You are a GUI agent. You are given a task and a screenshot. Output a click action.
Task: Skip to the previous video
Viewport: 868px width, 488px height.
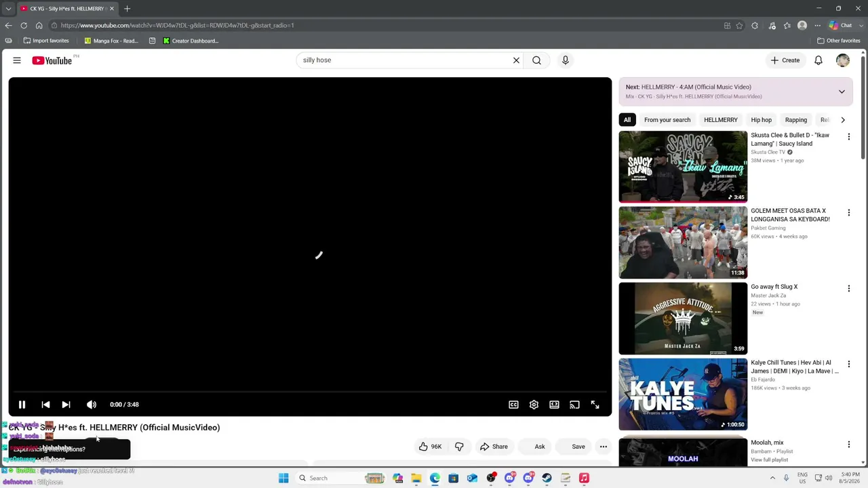(x=45, y=405)
